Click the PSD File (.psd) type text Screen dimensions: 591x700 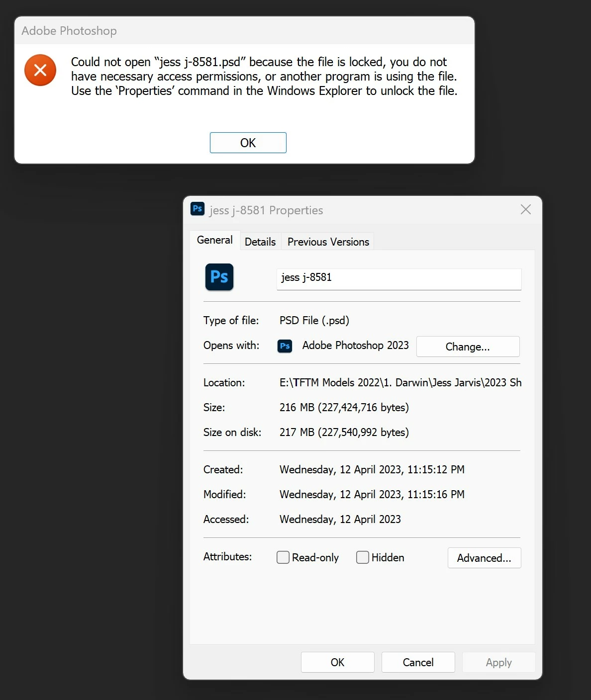pos(314,320)
